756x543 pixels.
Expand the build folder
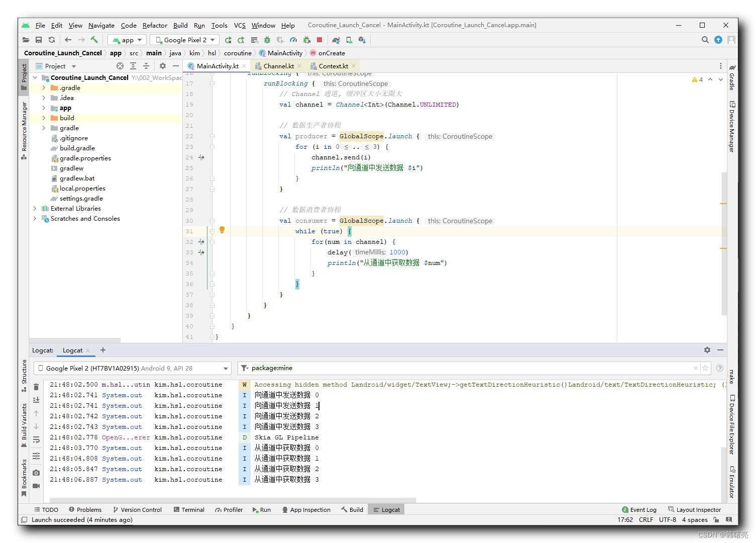[x=44, y=118]
